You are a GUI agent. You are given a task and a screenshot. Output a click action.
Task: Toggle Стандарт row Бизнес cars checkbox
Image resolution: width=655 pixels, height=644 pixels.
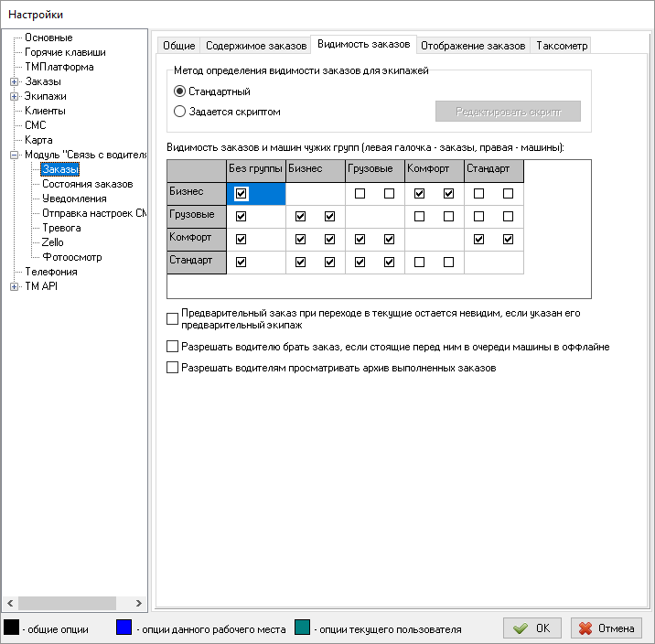point(329,263)
